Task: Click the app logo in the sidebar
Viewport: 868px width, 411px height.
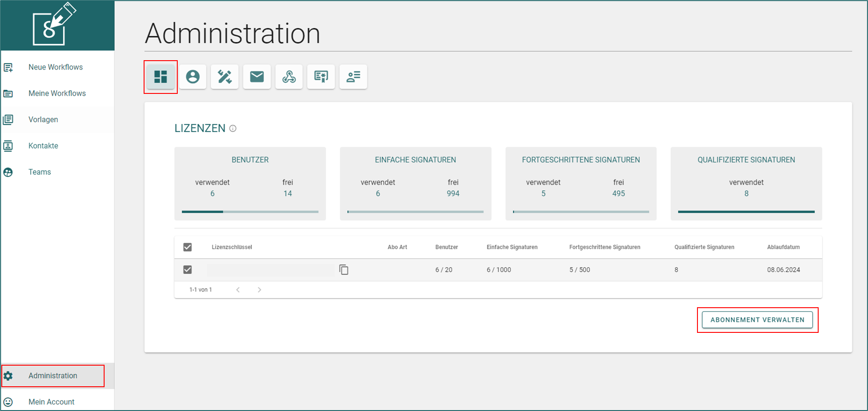Action: pyautogui.click(x=54, y=24)
